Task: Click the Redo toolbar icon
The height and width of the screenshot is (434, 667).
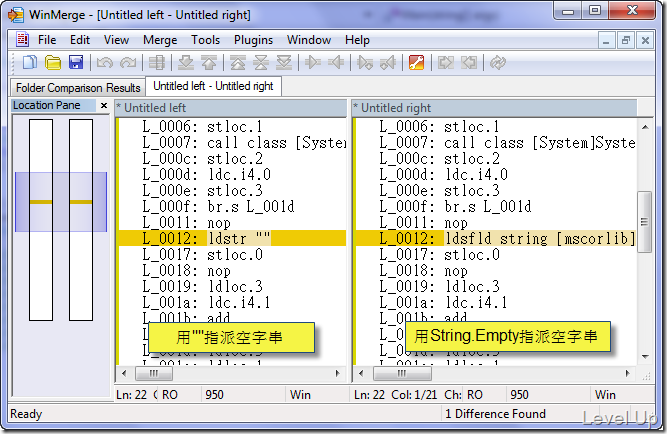Action: tap(128, 63)
